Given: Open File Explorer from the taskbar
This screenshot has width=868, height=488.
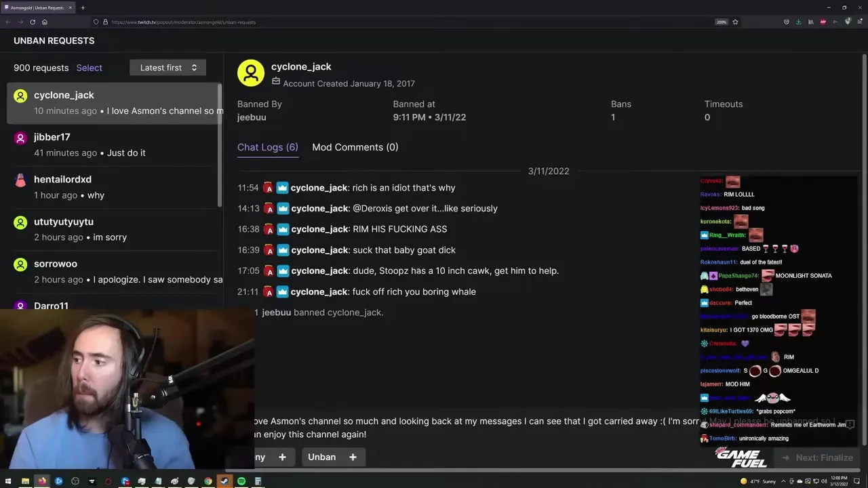Looking at the screenshot, I should 25,481.
